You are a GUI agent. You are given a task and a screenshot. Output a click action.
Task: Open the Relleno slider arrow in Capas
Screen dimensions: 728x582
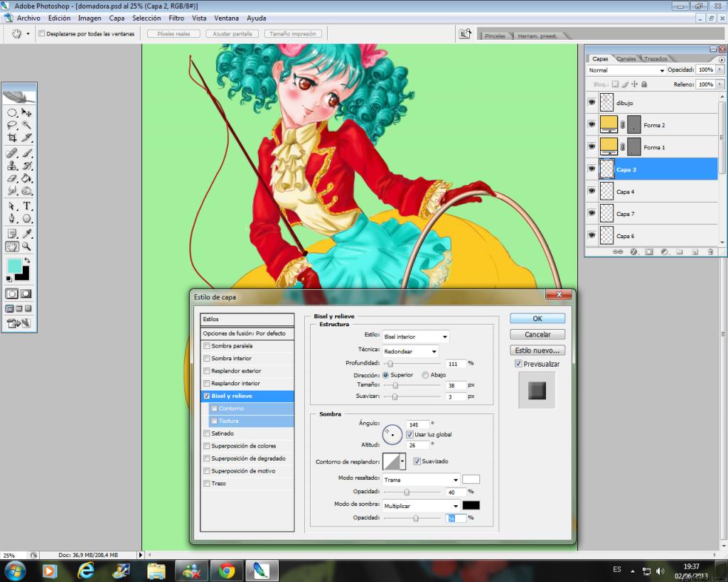coord(719,85)
